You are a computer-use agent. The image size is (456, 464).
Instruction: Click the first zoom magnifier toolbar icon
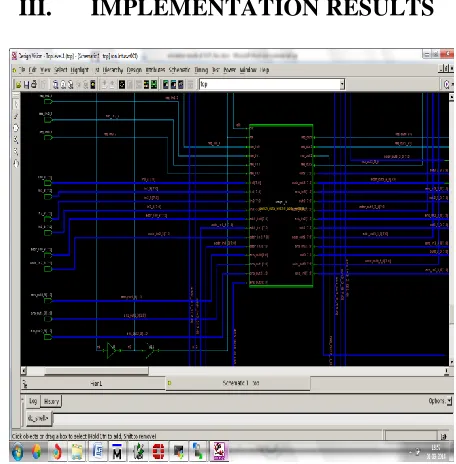[x=56, y=85]
